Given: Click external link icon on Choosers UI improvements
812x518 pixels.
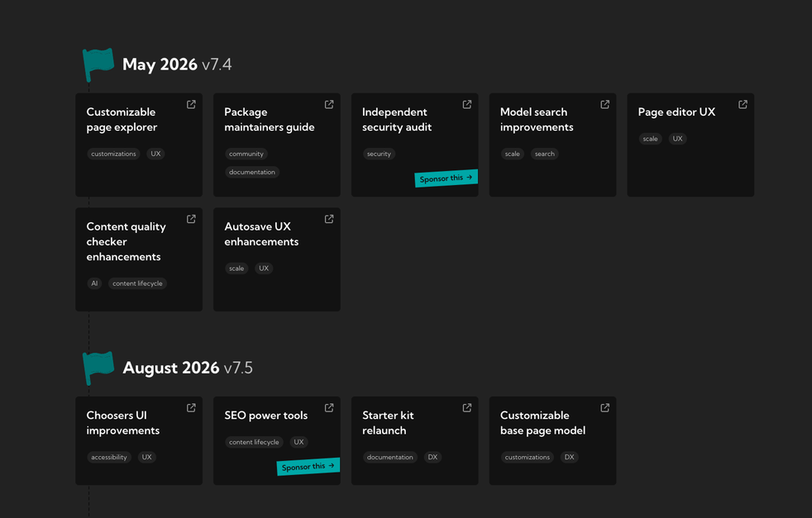Looking at the screenshot, I should (191, 407).
